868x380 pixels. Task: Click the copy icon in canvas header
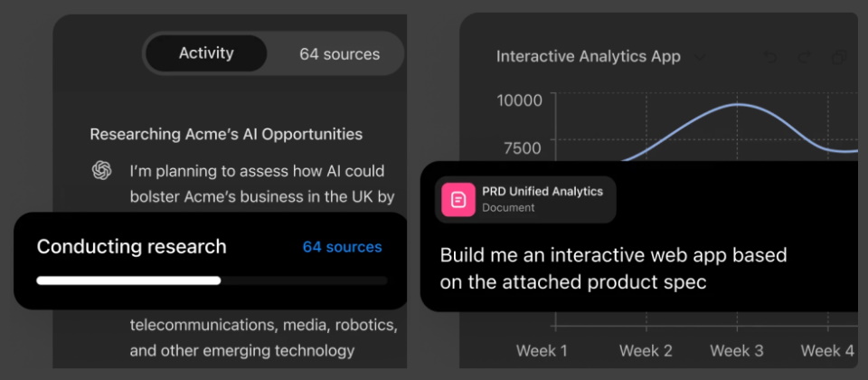coord(839,58)
